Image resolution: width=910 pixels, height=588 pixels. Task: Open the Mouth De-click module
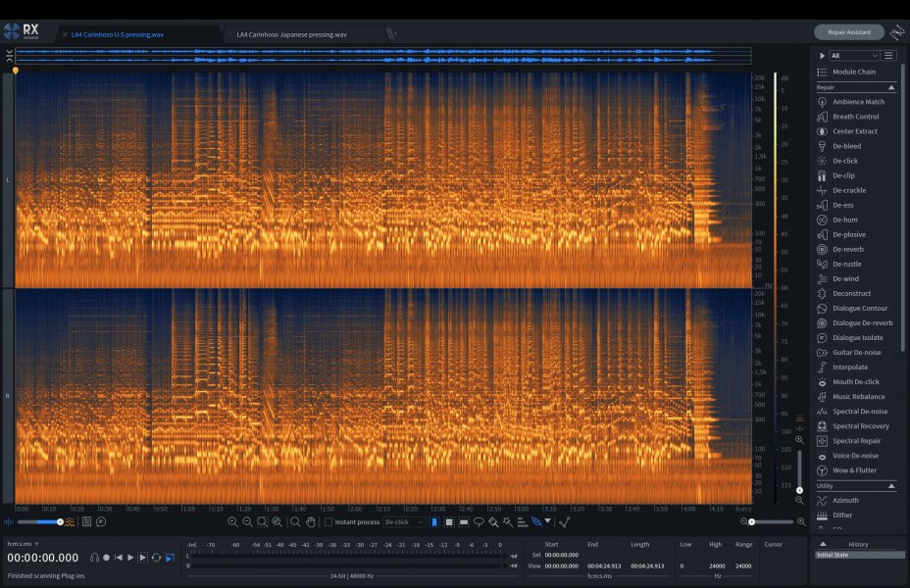click(855, 382)
